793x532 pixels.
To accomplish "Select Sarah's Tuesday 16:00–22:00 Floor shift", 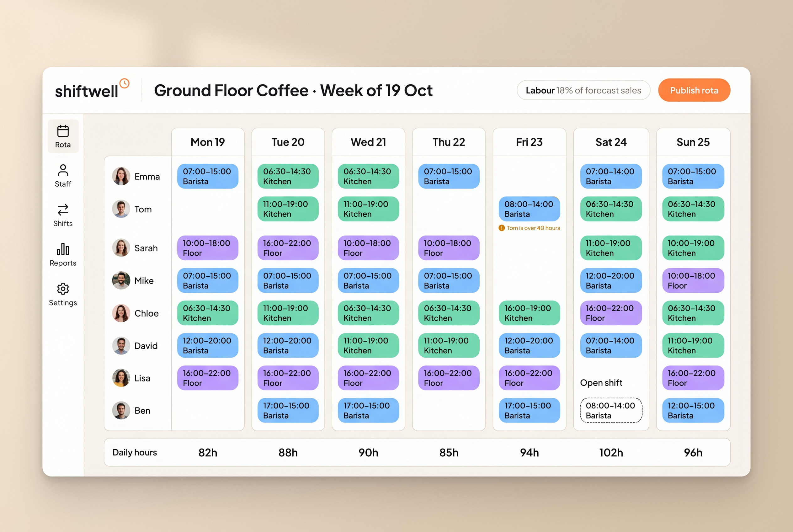I will [x=288, y=248].
